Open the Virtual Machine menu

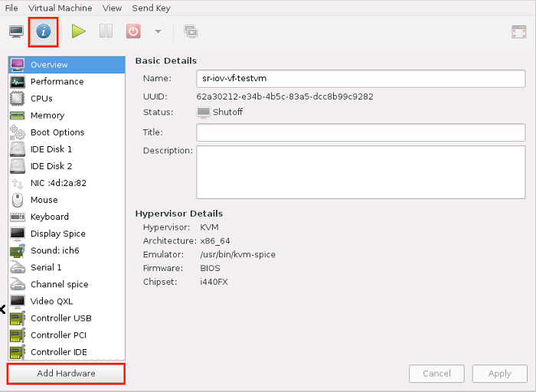click(x=60, y=8)
